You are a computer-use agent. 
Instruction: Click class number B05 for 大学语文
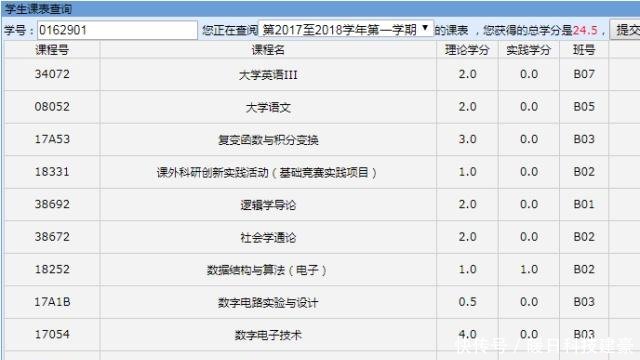584,107
